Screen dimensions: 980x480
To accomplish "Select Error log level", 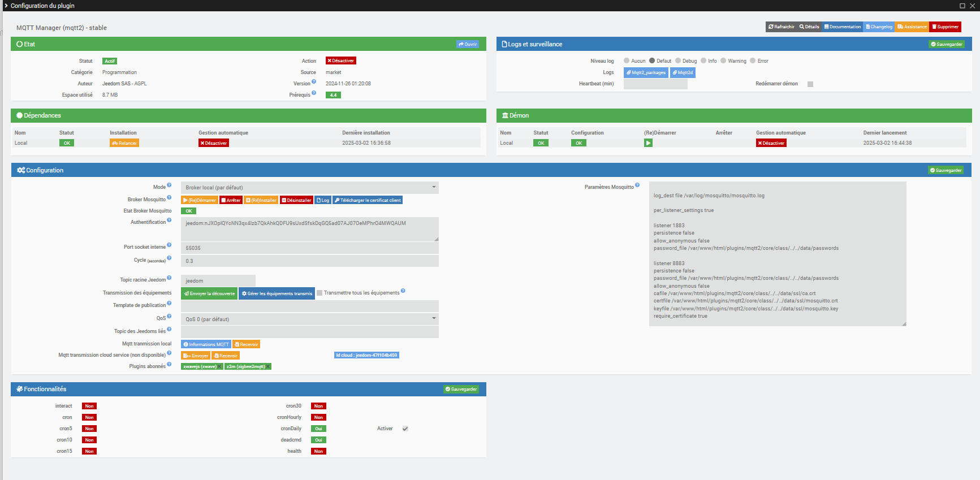I will click(x=753, y=60).
